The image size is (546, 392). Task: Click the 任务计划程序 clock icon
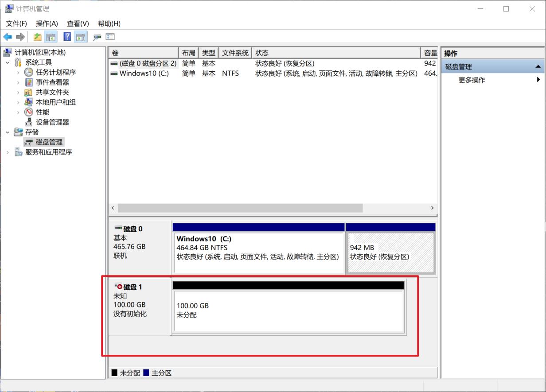pyautogui.click(x=29, y=72)
